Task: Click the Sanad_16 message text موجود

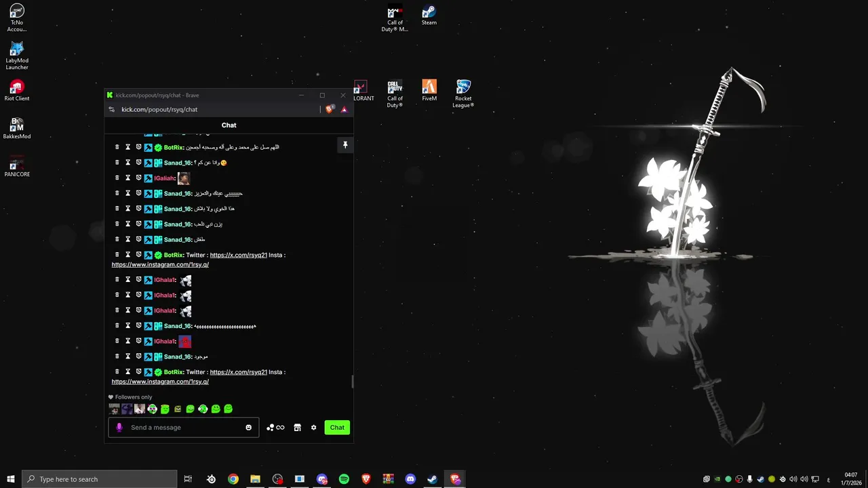Action: pos(201,357)
